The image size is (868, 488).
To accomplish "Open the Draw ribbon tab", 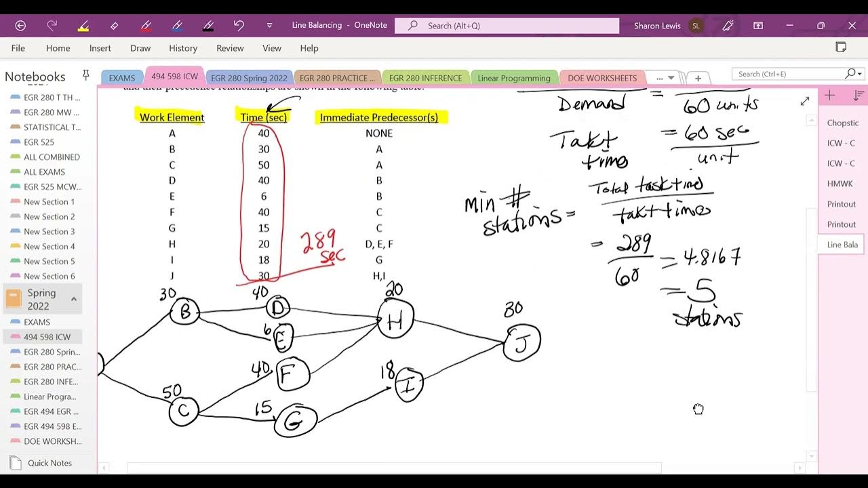I will (x=140, y=48).
